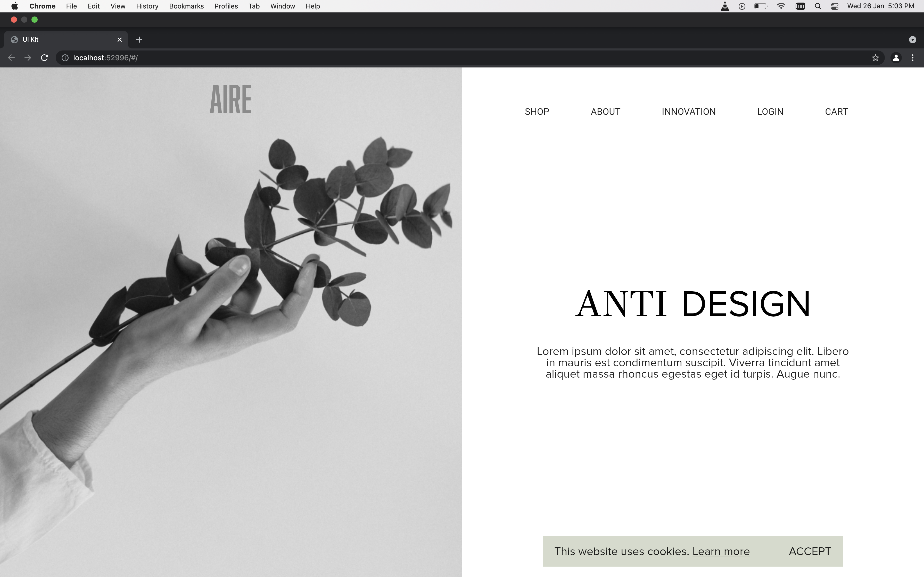Open the Bookmarks menu
The width and height of the screenshot is (924, 577).
point(186,6)
